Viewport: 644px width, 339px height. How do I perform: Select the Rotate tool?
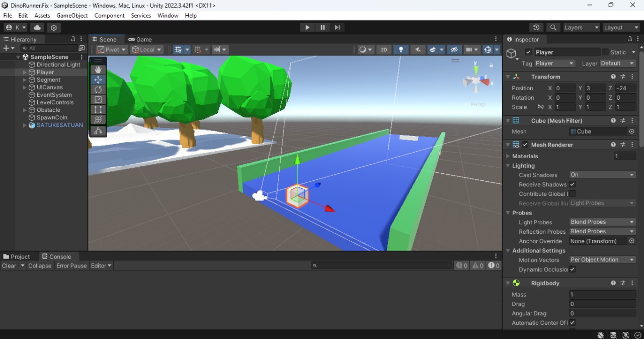(x=98, y=90)
